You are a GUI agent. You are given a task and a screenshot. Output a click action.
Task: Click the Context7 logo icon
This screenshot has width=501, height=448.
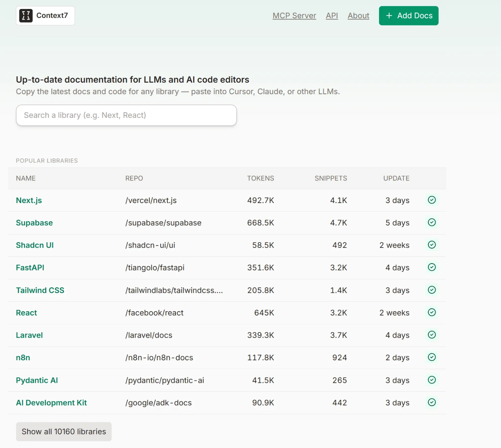pyautogui.click(x=26, y=16)
